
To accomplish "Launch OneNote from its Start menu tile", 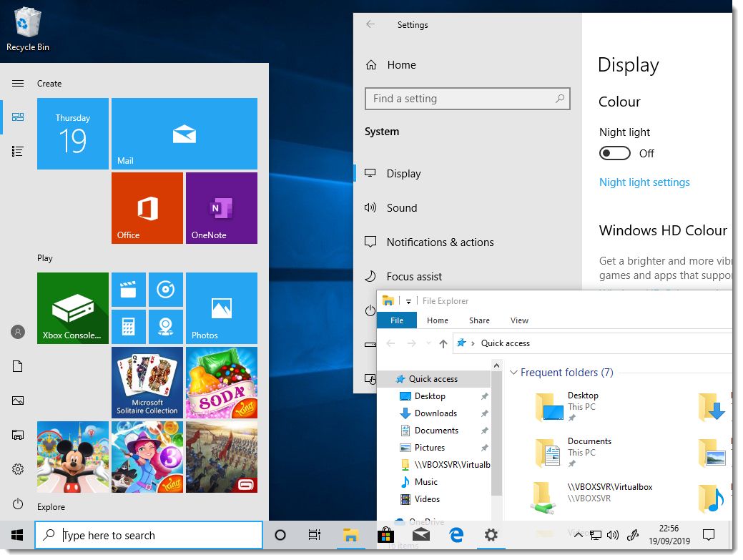I will click(x=222, y=207).
